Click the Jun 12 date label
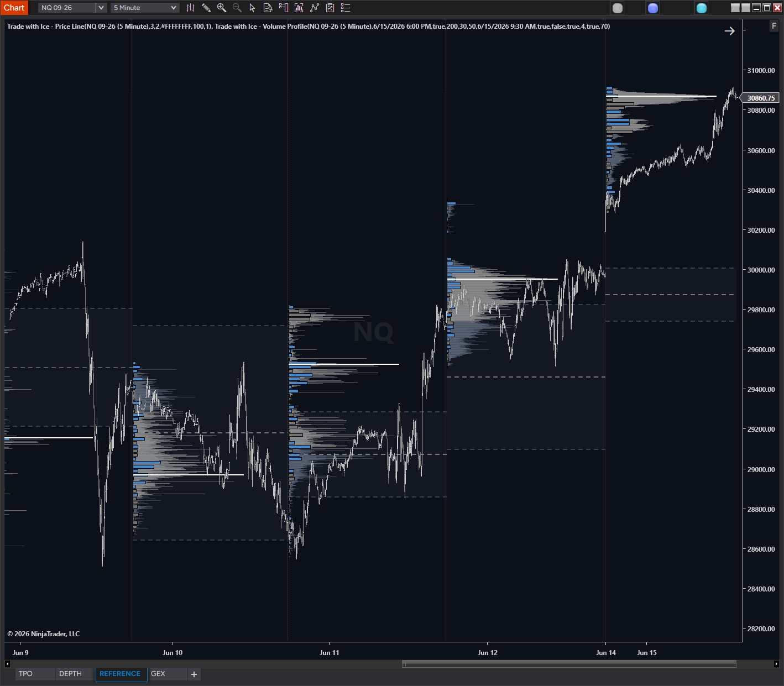 pyautogui.click(x=488, y=653)
